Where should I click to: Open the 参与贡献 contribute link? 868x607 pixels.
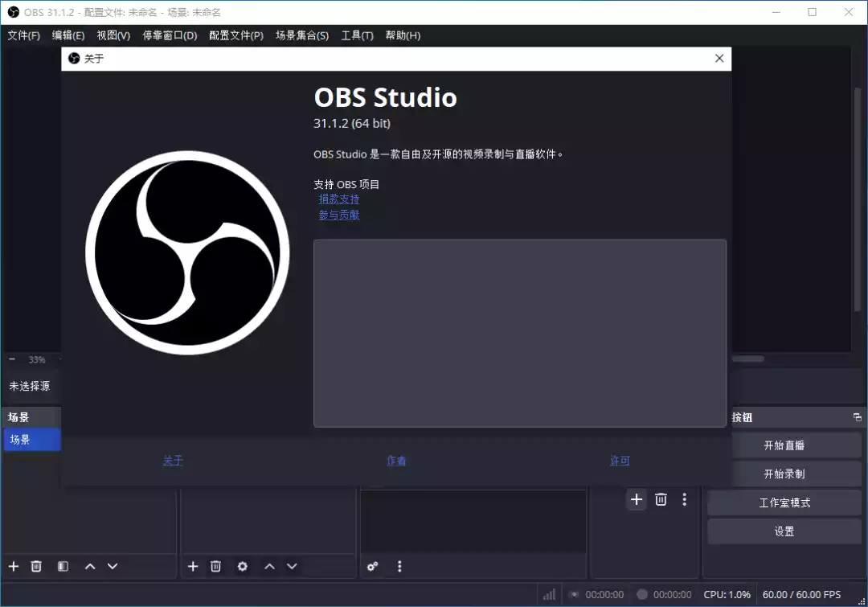point(339,215)
